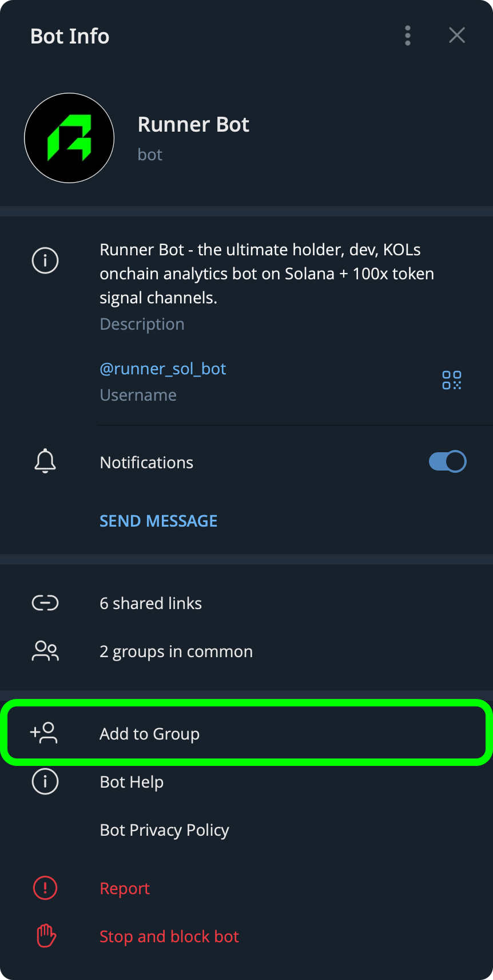Open Bot Help
The width and height of the screenshot is (493, 980).
132,782
